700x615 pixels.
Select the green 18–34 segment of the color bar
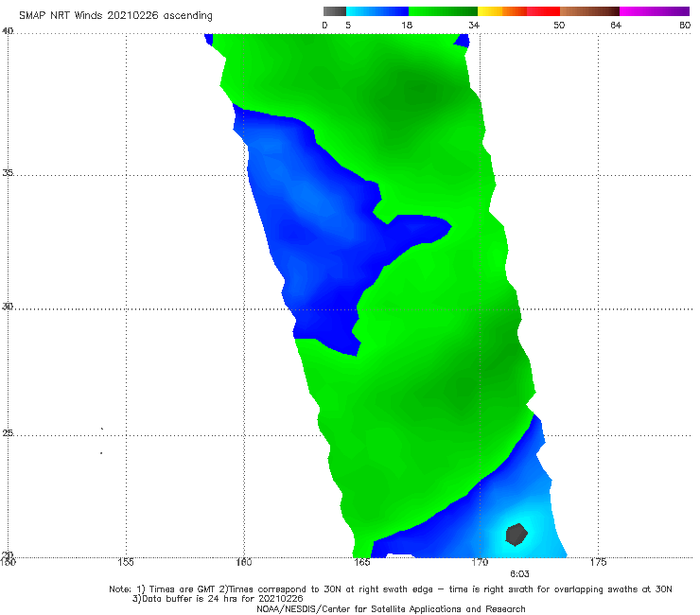point(443,11)
